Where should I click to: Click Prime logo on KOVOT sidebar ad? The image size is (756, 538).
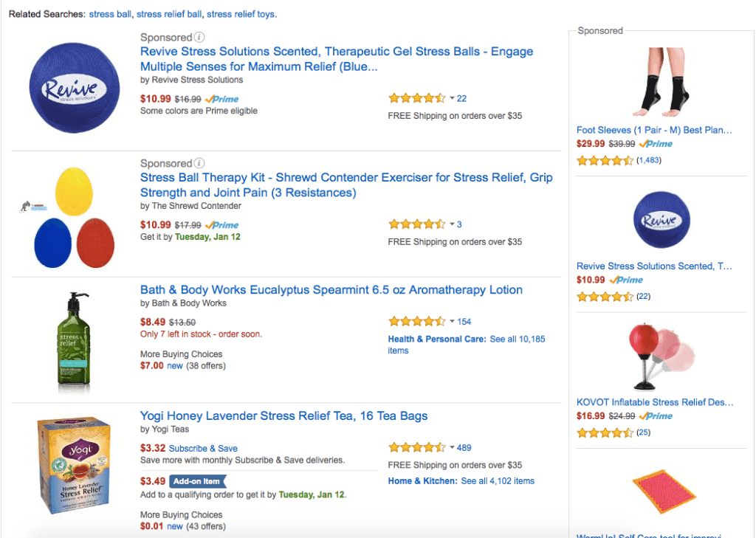[656, 416]
